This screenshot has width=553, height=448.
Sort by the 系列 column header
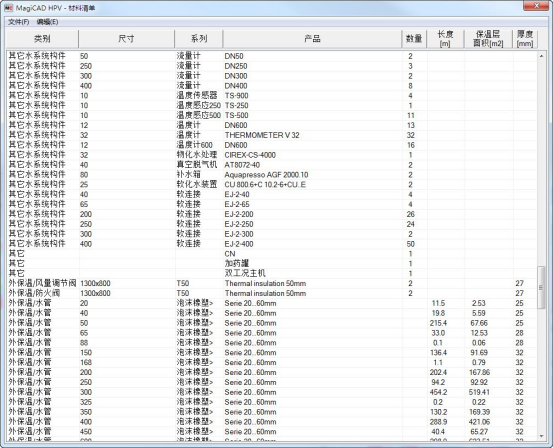point(199,39)
